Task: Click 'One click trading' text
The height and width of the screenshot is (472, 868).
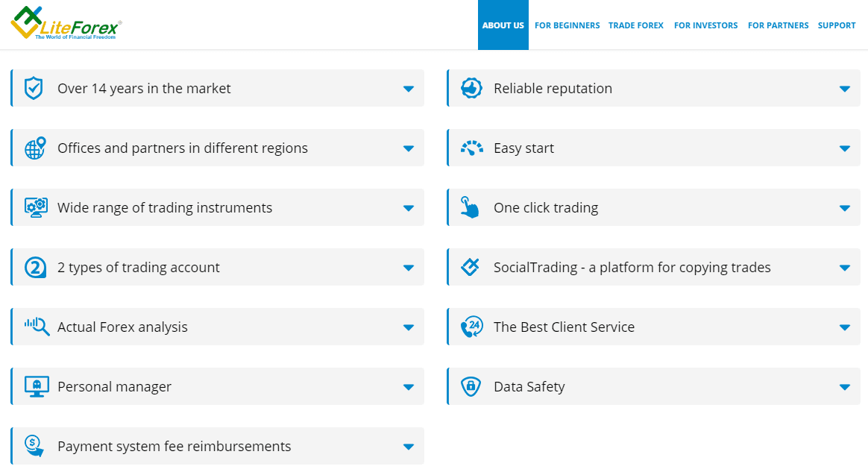Action: (546, 208)
